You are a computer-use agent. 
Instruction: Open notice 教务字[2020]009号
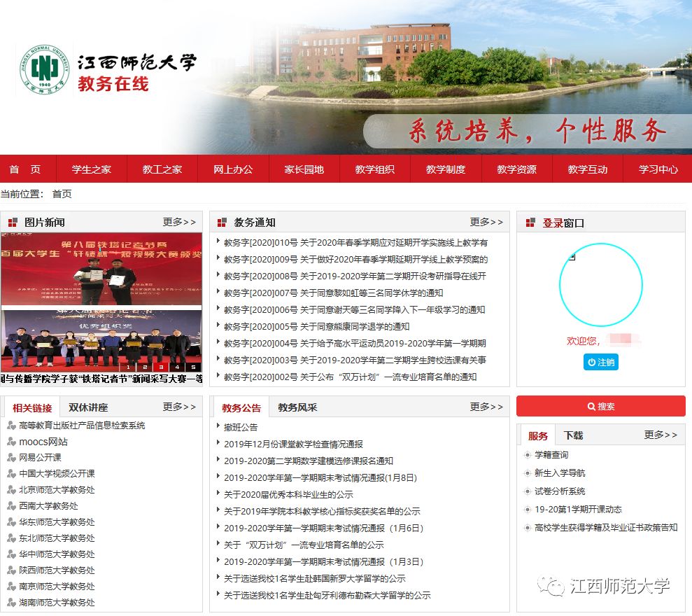tap(355, 259)
